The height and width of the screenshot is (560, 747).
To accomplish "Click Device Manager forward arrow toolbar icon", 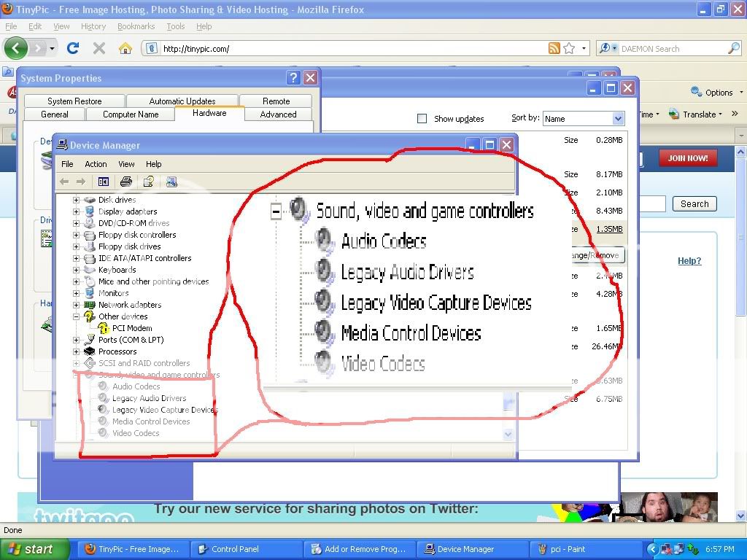I will click(x=81, y=182).
